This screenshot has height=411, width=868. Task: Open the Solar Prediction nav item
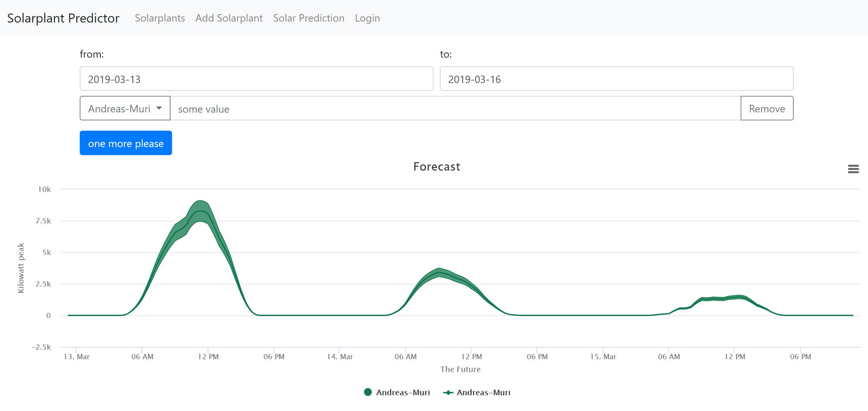(x=309, y=18)
